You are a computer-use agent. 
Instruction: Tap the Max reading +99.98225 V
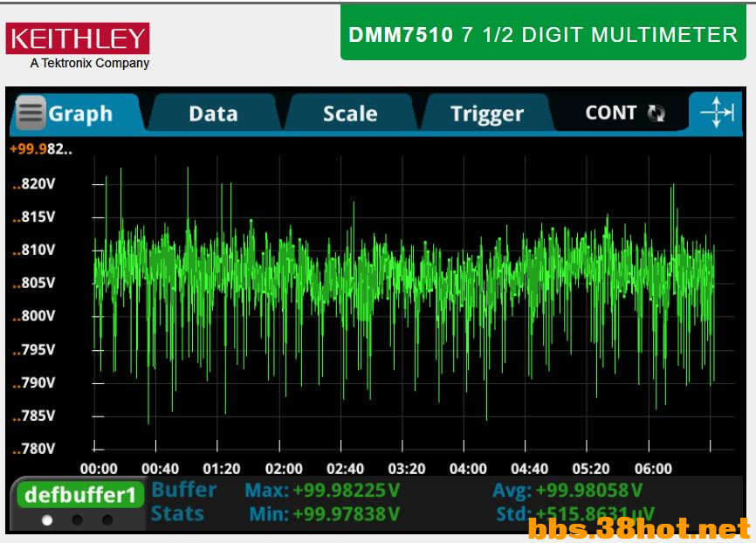pyautogui.click(x=346, y=491)
